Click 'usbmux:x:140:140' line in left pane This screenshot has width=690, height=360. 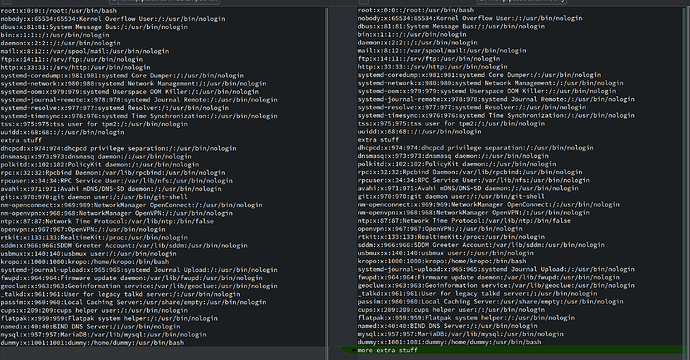(x=88, y=254)
